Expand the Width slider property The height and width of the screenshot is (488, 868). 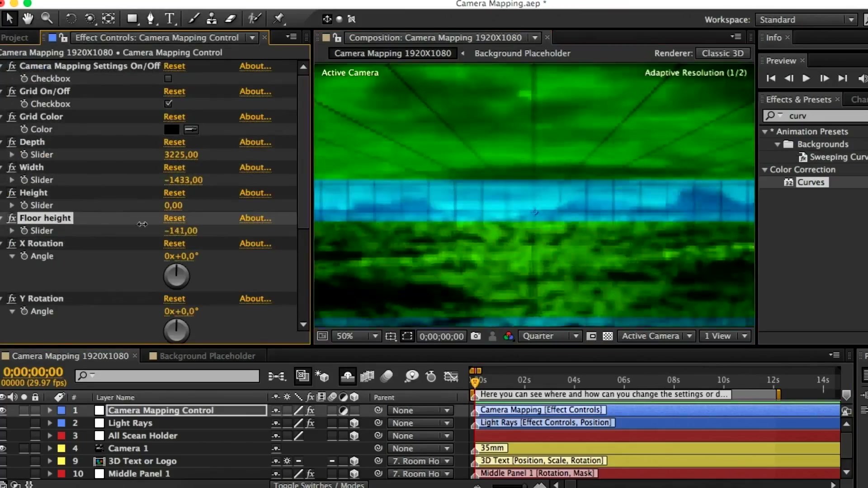pyautogui.click(x=12, y=180)
